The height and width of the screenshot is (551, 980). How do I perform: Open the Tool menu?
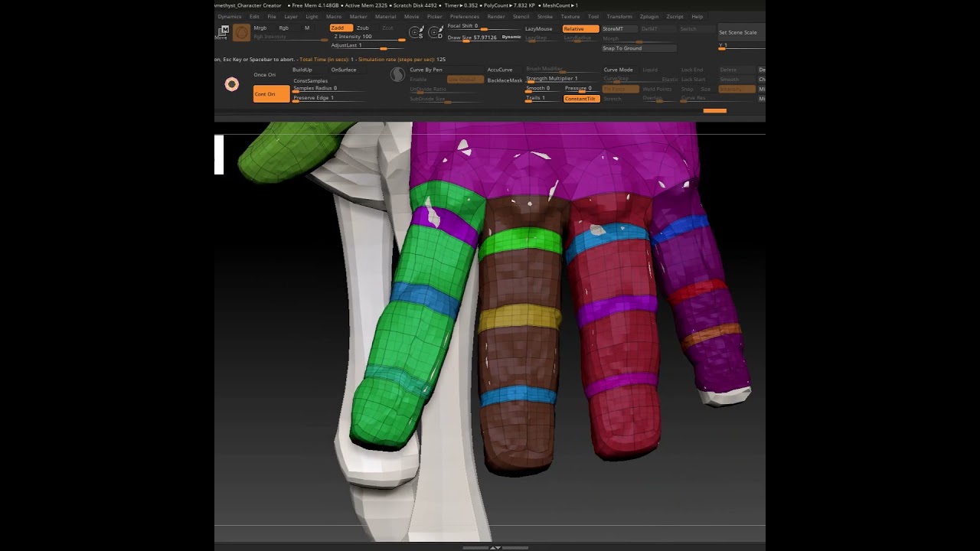pyautogui.click(x=593, y=17)
